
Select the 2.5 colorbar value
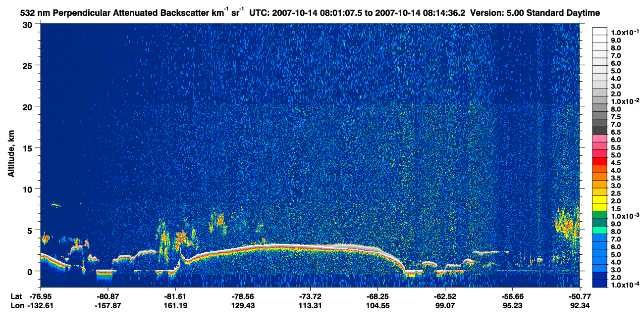(616, 193)
